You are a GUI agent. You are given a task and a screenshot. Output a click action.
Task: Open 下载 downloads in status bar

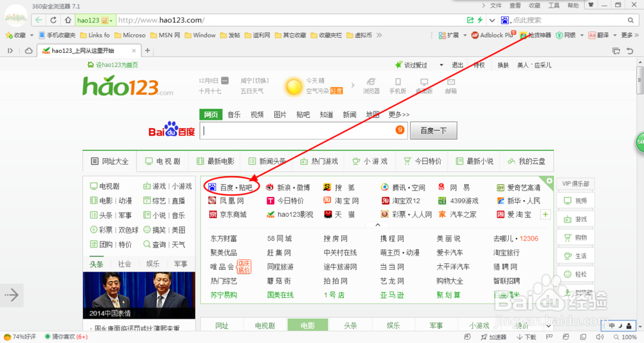[527, 337]
